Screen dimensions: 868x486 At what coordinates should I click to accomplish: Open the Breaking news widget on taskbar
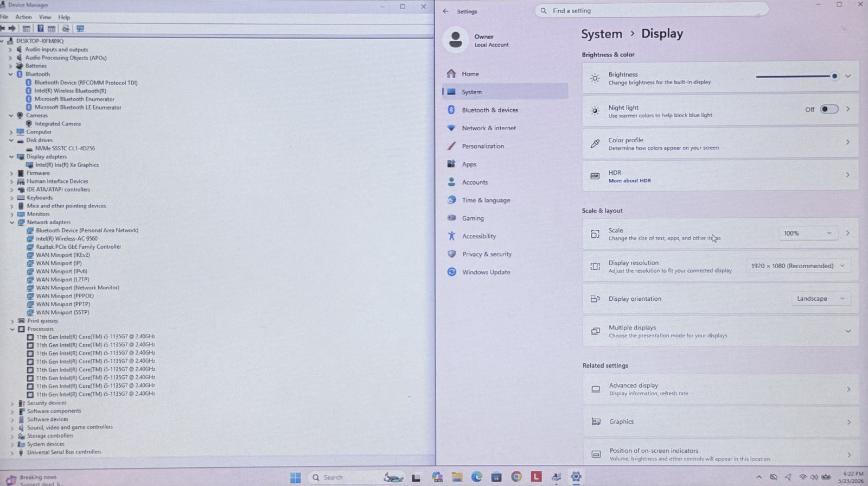click(33, 479)
